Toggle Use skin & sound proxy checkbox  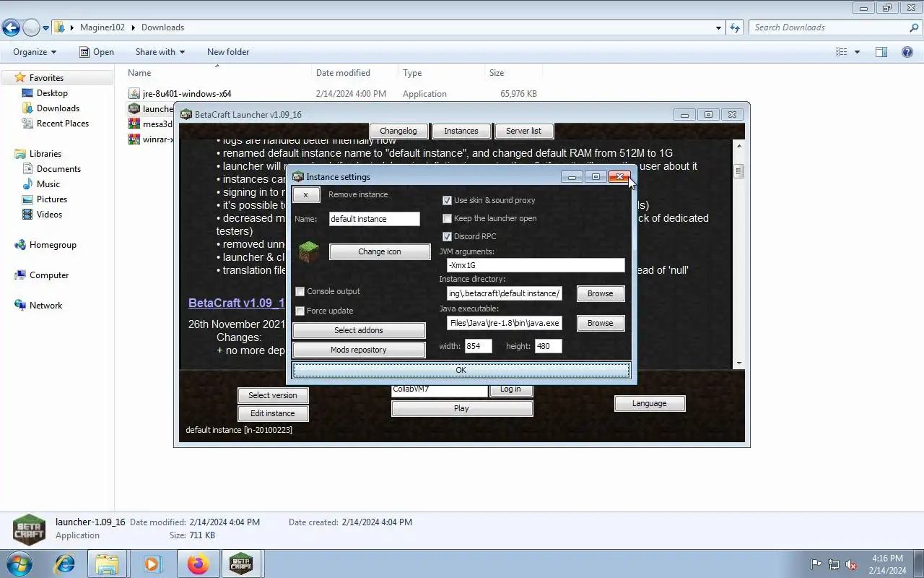[447, 200]
